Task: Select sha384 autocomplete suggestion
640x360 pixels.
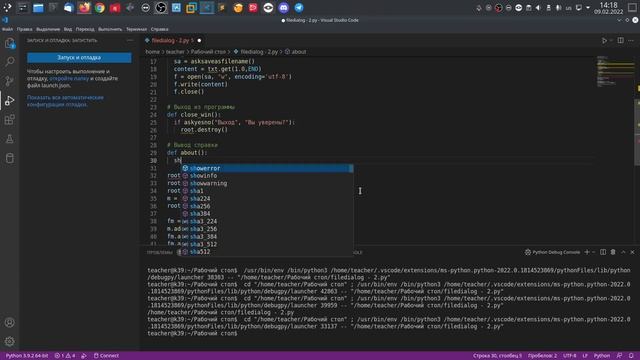Action: [267, 213]
